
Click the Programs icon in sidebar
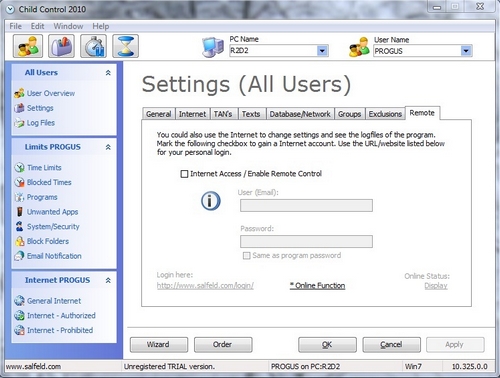[20, 197]
